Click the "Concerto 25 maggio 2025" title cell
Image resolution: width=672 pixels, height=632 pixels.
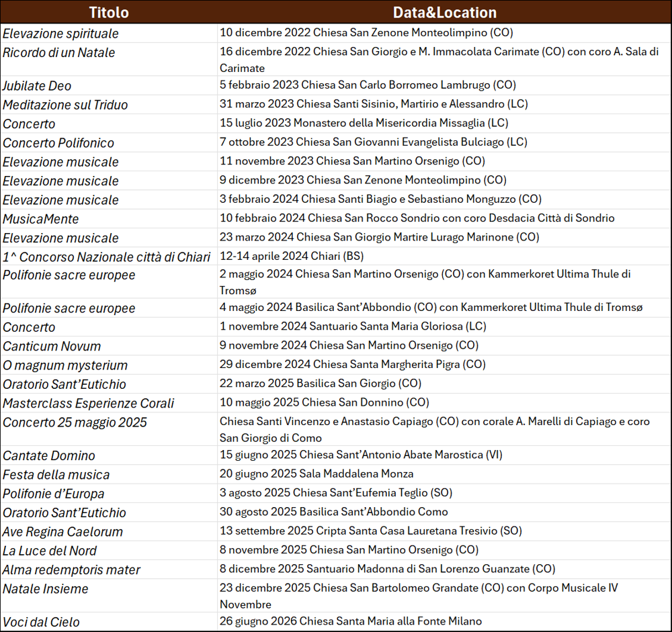pos(109,429)
